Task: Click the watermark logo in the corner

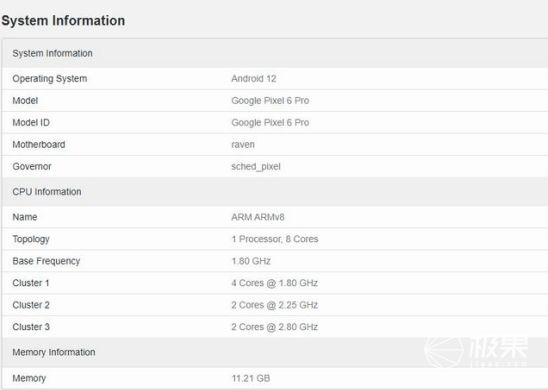Action: [476, 352]
